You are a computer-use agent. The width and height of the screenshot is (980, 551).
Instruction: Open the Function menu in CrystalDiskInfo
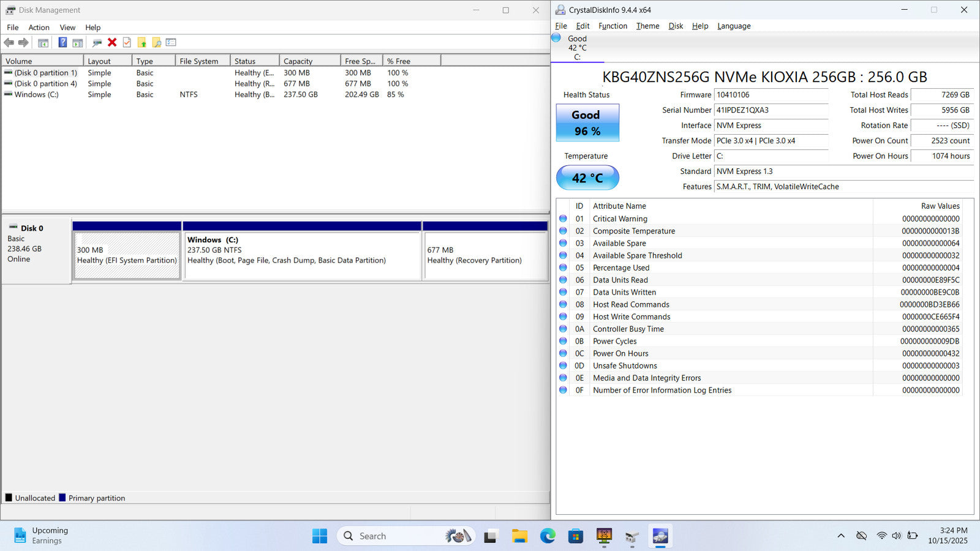[x=612, y=26]
